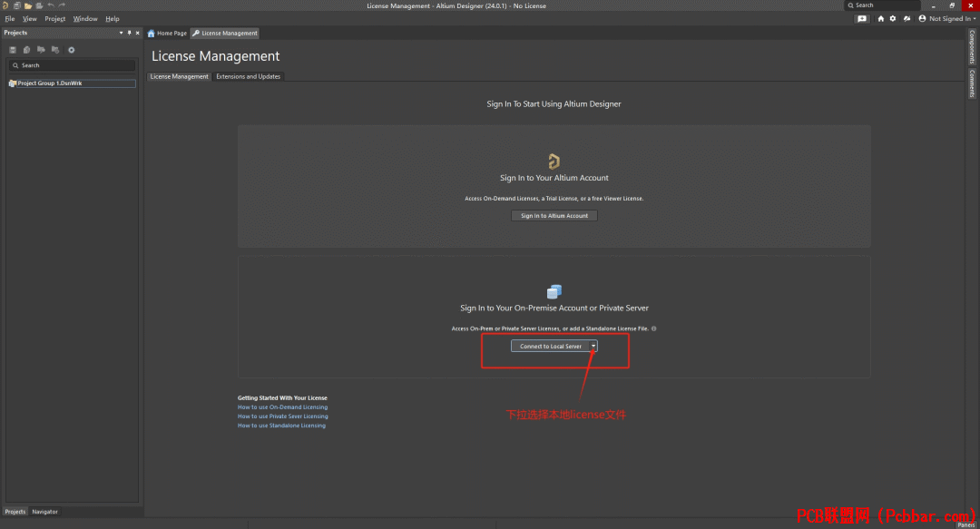Image resolution: width=980 pixels, height=529 pixels.
Task: Switch to the Home Page document tab
Action: pyautogui.click(x=168, y=34)
